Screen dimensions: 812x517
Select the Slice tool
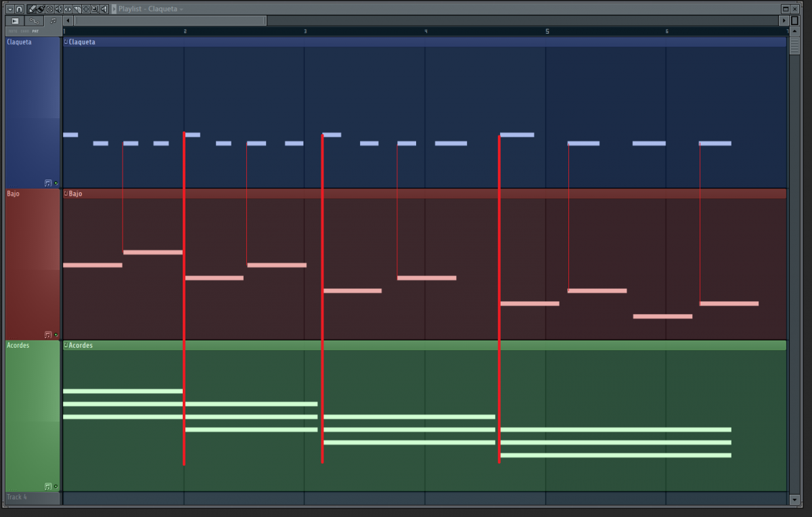tap(77, 9)
